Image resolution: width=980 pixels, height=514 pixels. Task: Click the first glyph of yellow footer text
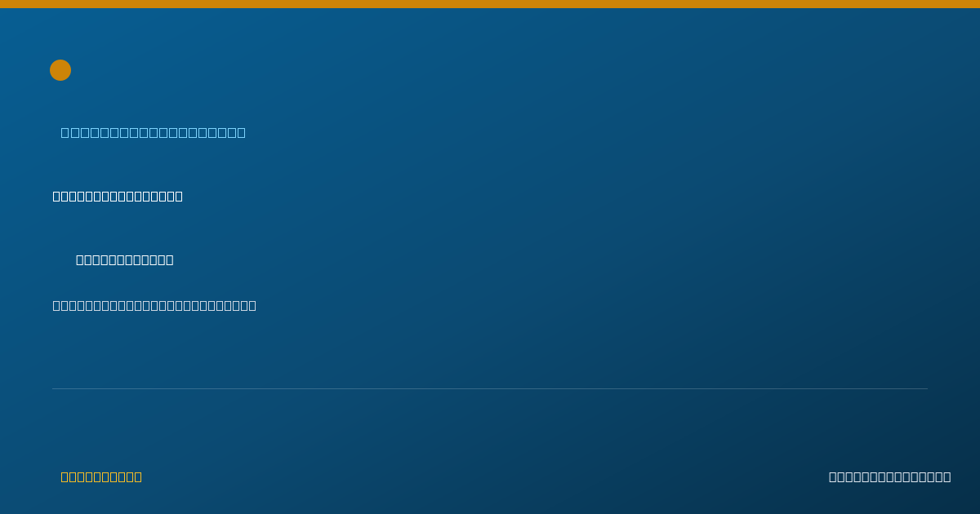[65, 476]
